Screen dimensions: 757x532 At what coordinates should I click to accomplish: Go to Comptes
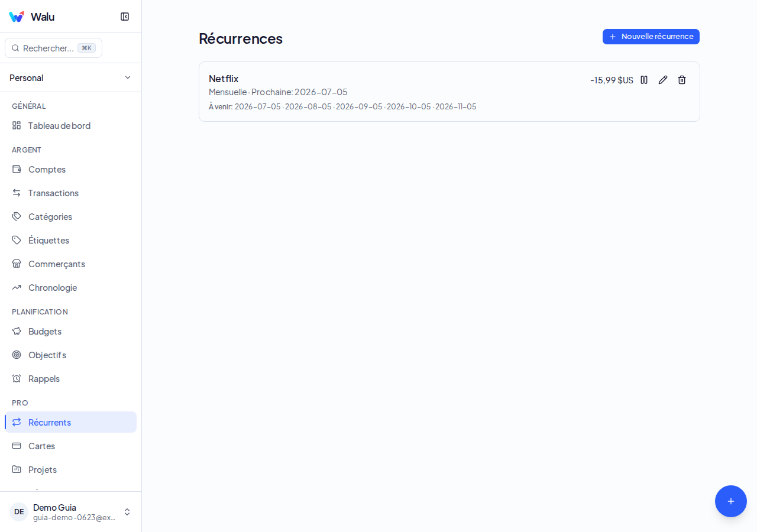click(x=70, y=169)
